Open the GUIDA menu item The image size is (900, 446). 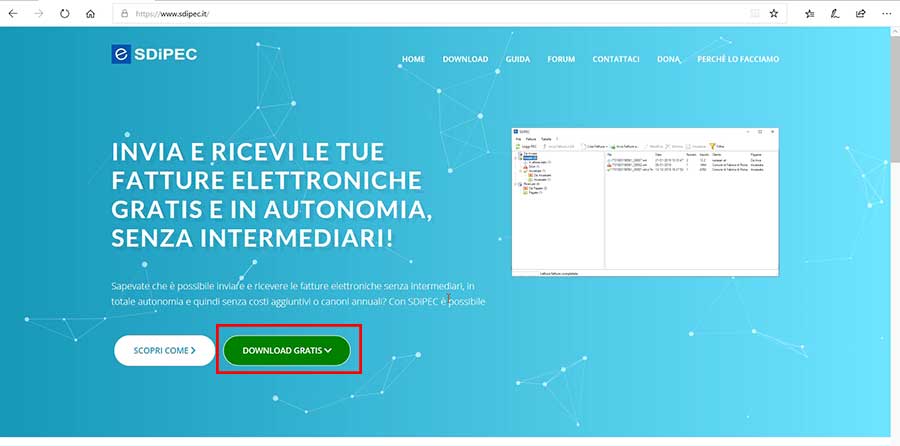[x=518, y=59]
